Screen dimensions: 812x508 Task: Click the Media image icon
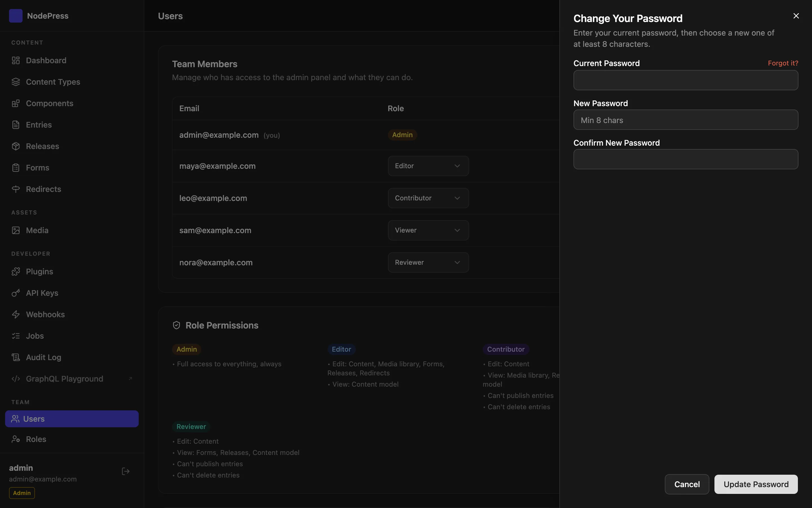(16, 231)
